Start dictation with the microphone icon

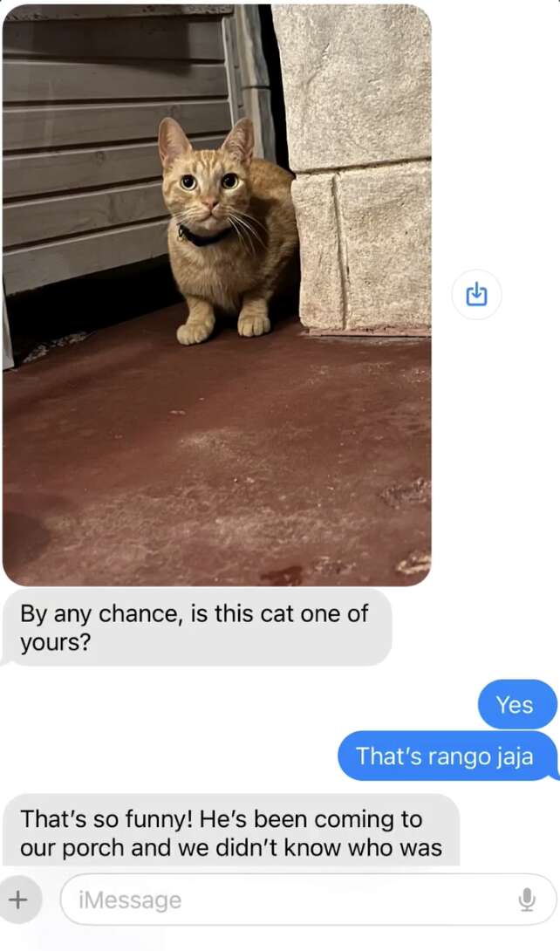[x=527, y=900]
